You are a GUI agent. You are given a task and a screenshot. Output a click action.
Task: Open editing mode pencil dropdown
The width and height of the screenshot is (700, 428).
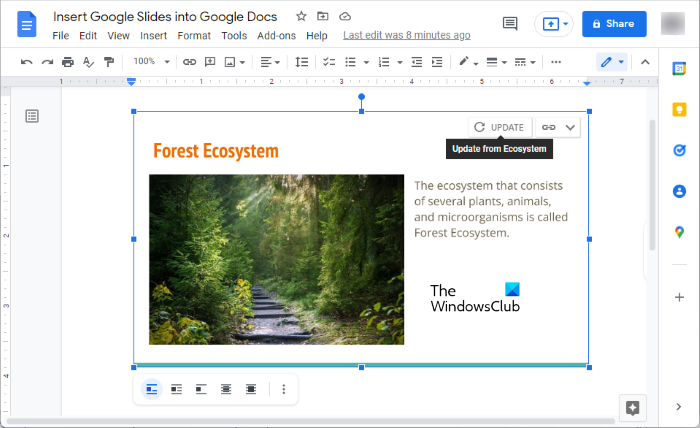click(612, 62)
